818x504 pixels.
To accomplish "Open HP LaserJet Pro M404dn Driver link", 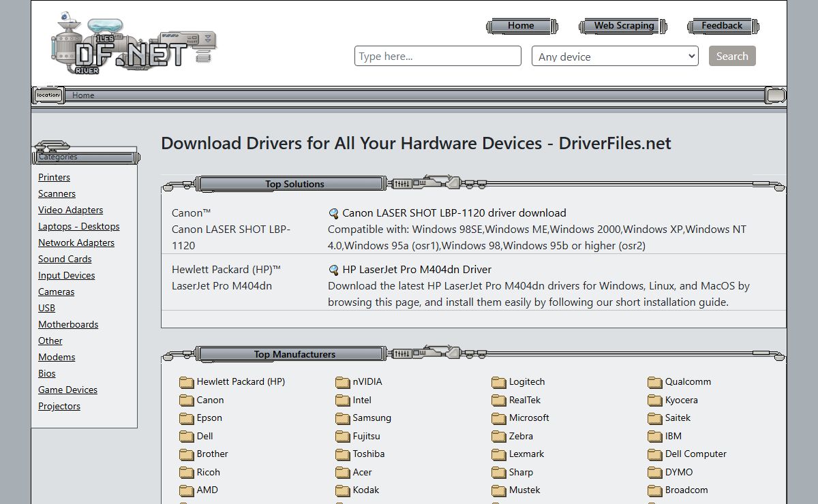I will coord(416,270).
